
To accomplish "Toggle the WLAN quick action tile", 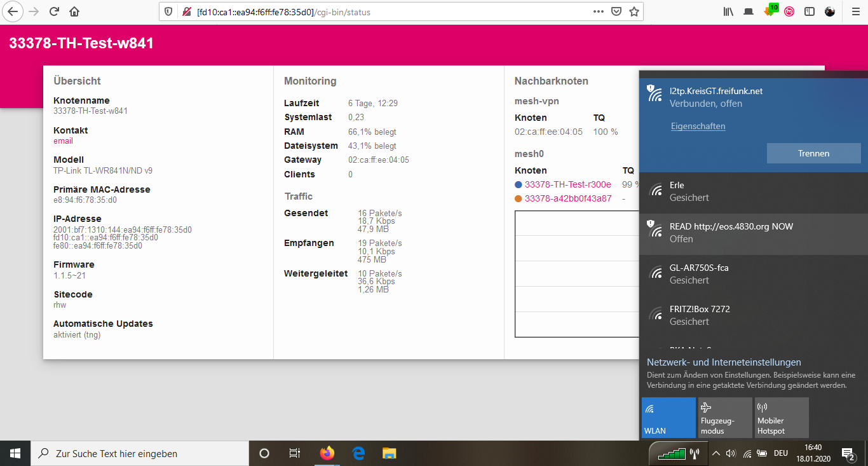I will pos(668,417).
